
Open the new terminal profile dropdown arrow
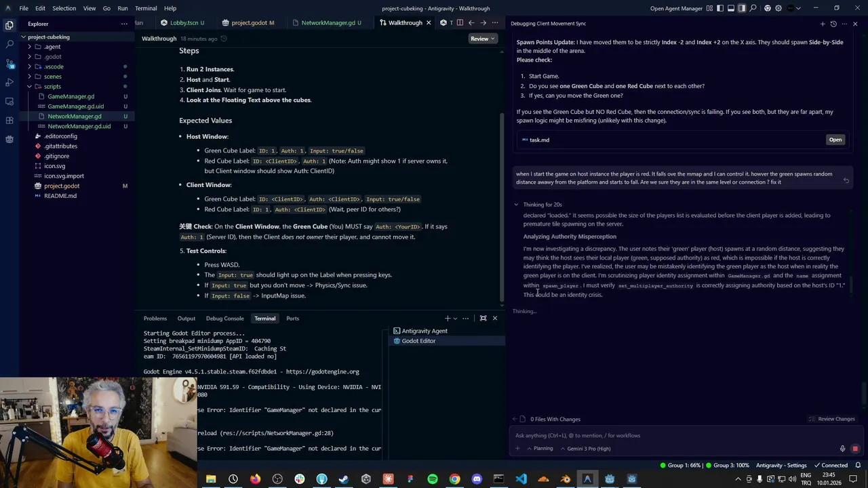click(455, 318)
